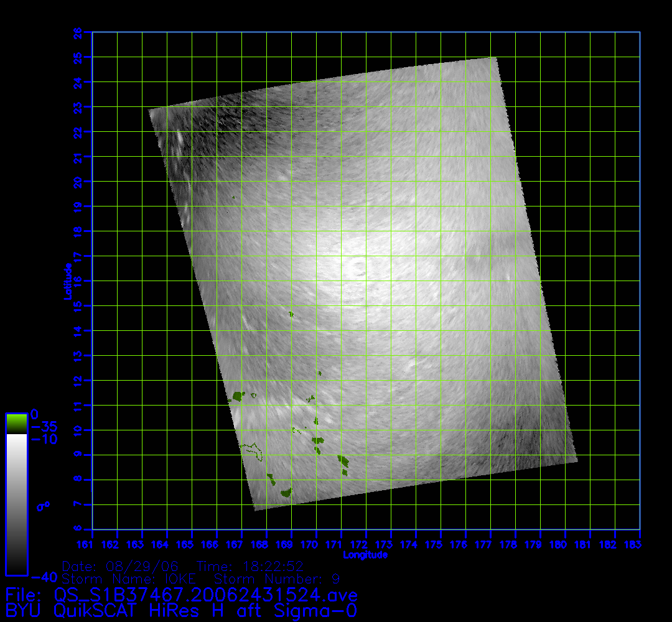This screenshot has width=672, height=622.
Task: Select the Date 08/29/06 text
Action: [x=121, y=566]
